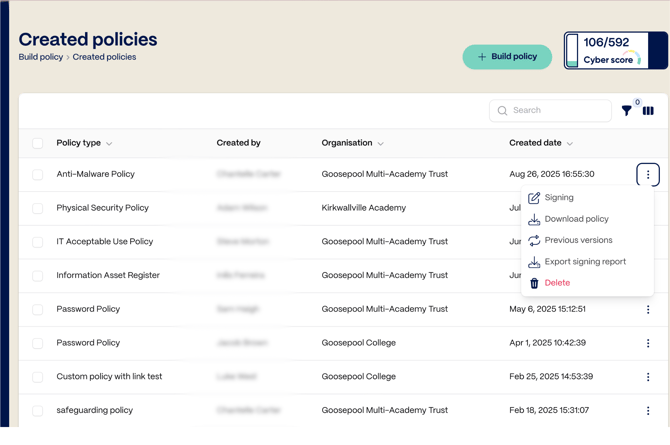
Task: Open the column layout icon
Action: click(x=648, y=111)
